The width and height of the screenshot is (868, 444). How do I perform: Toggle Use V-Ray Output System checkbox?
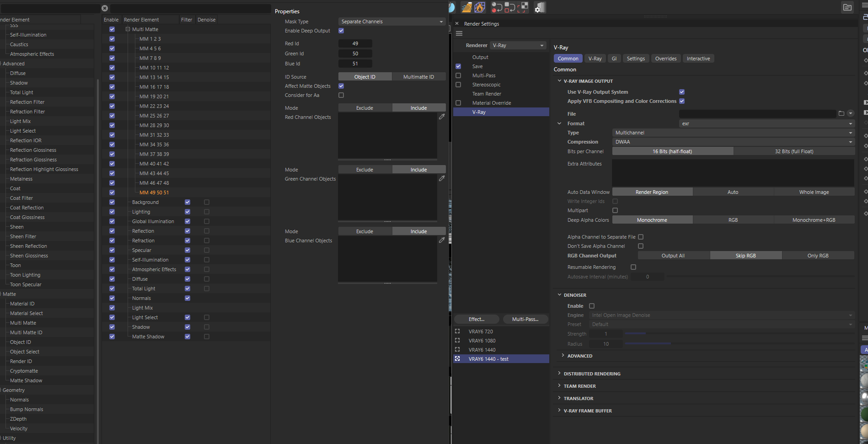pos(682,92)
